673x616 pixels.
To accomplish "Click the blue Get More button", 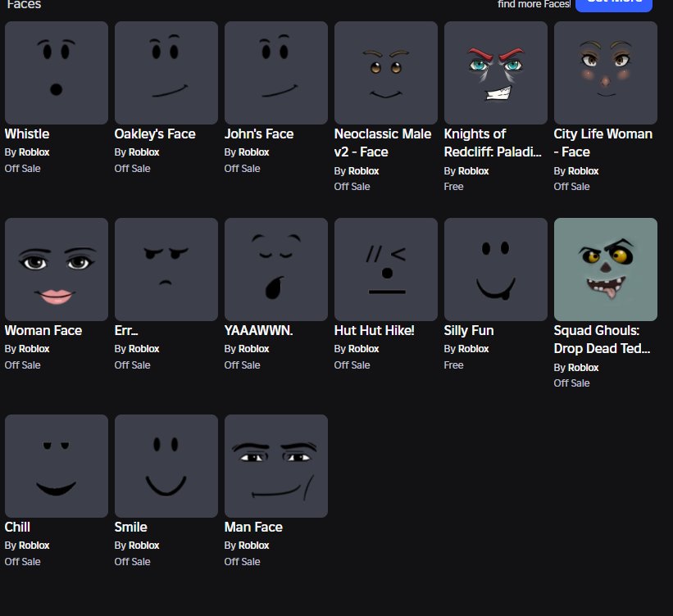I will pyautogui.click(x=614, y=3).
